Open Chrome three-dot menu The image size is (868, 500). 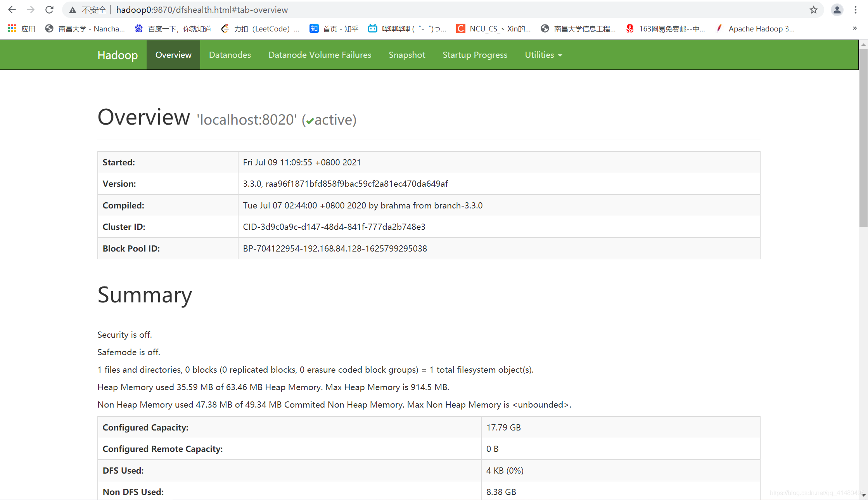(856, 10)
